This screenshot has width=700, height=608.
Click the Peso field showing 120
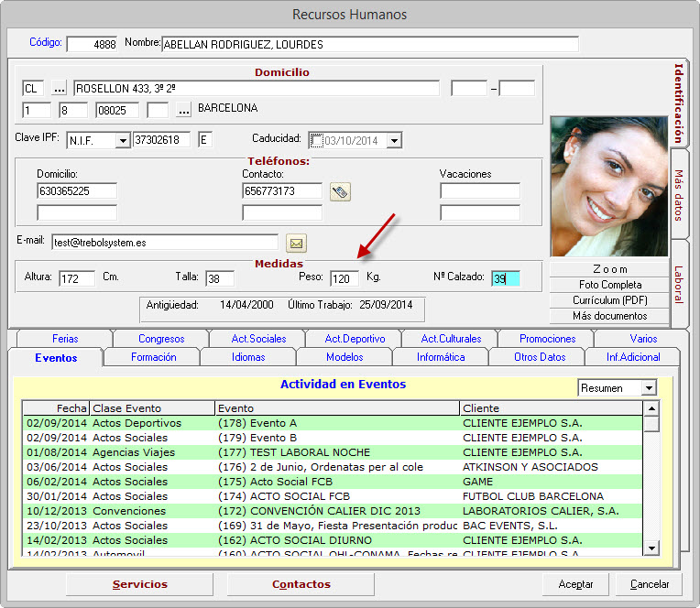(x=345, y=278)
